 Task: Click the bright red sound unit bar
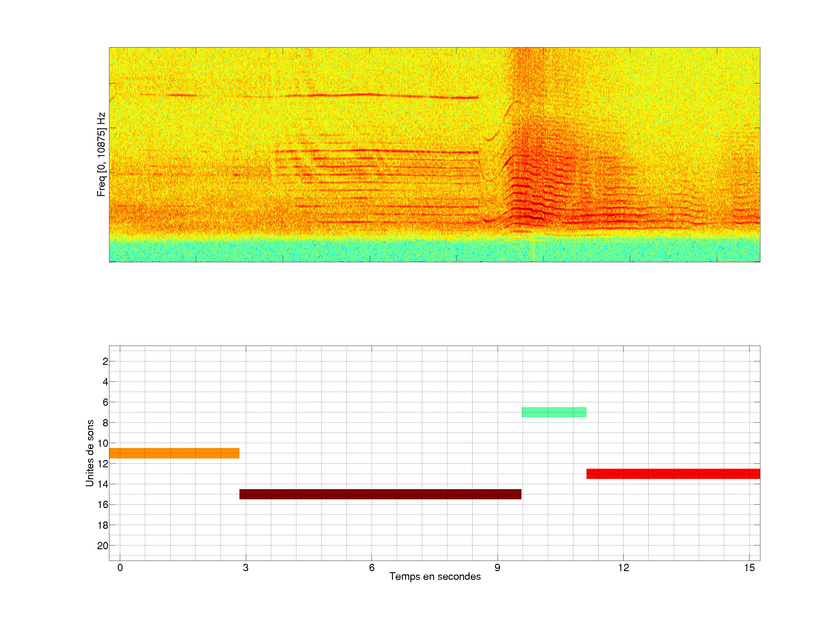(x=673, y=474)
